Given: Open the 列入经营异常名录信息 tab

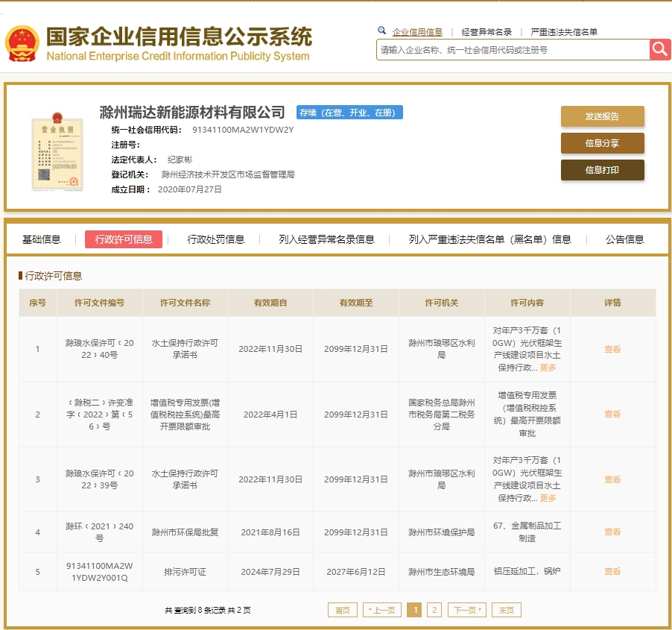Looking at the screenshot, I should coord(326,239).
